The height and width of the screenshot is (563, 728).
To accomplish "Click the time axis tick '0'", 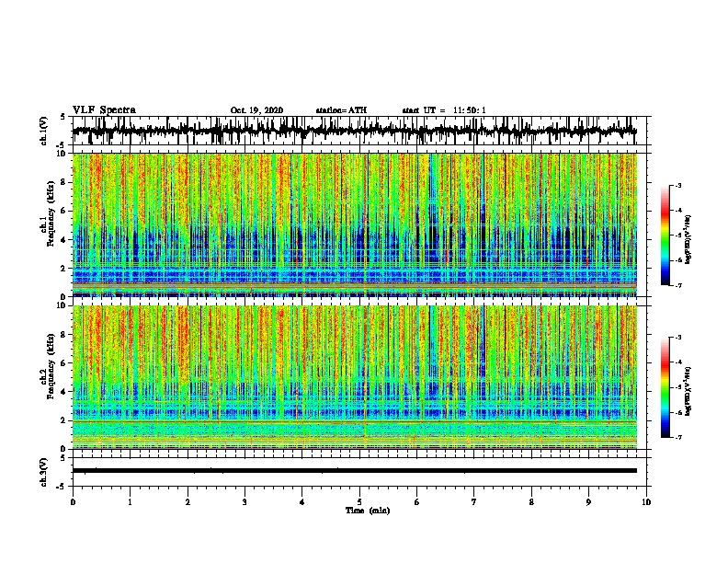I will click(x=73, y=502).
